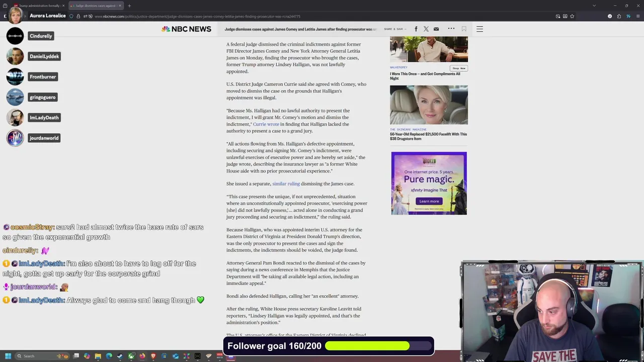Viewport: 644px width, 362px height.
Task: Click Learn more on Xfinity ad
Action: (429, 201)
